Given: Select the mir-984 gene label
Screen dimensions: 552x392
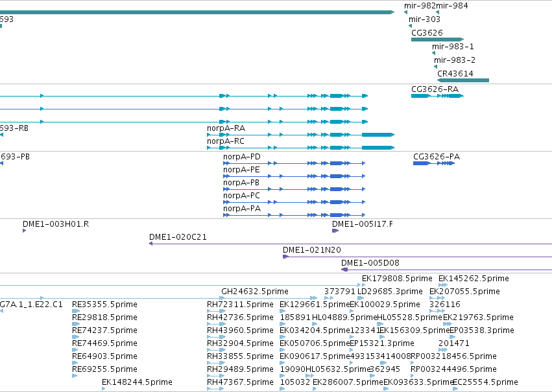Looking at the screenshot, I should (x=451, y=6).
